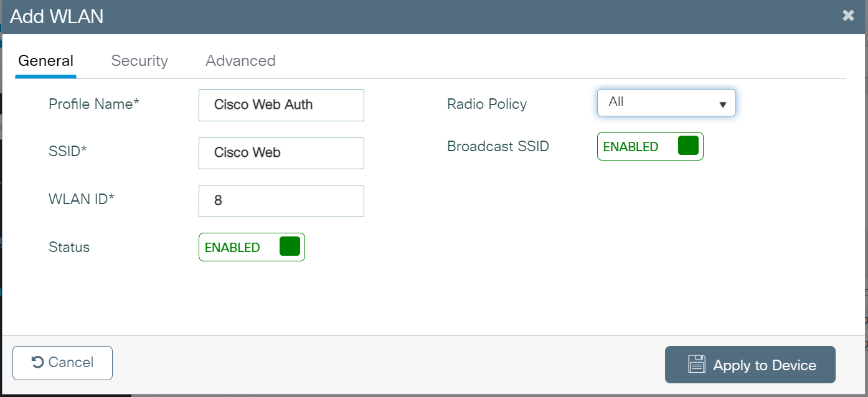
Task: Click the floppy disk save icon
Action: click(x=696, y=364)
